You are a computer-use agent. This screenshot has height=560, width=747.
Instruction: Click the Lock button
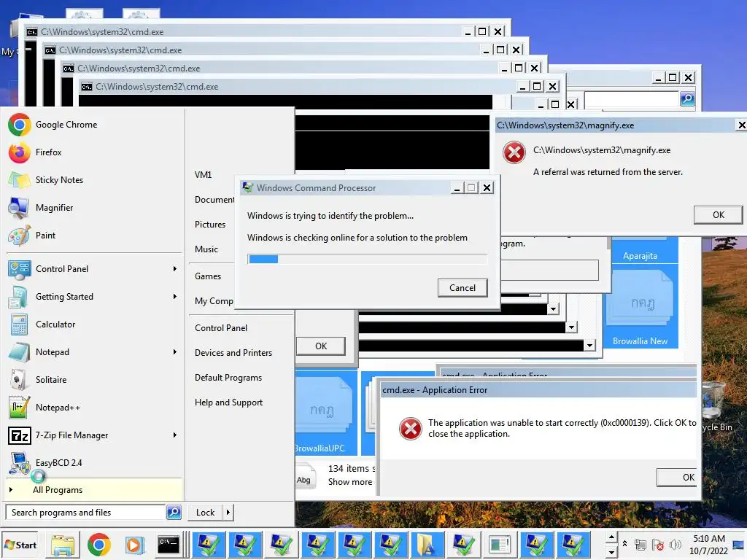[205, 513]
